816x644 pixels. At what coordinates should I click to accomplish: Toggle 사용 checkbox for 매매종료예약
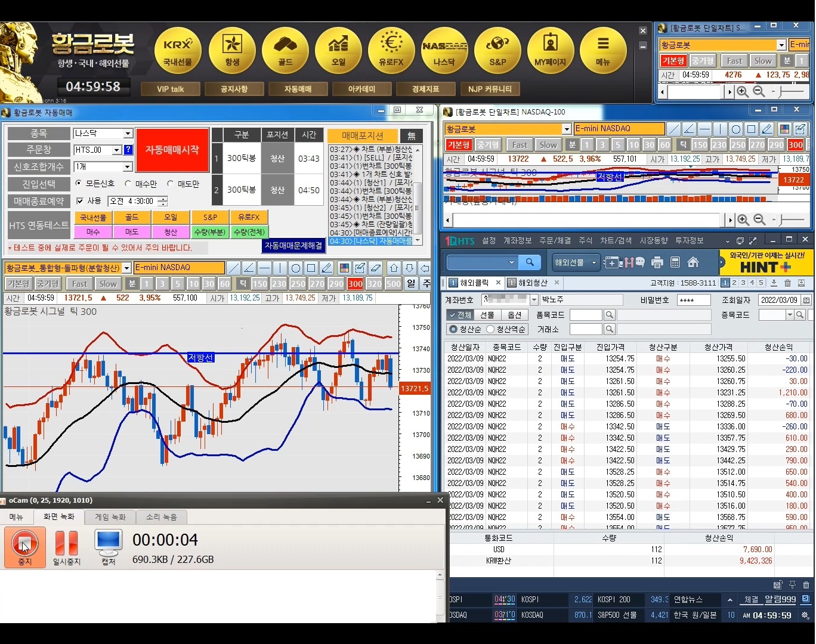point(80,201)
